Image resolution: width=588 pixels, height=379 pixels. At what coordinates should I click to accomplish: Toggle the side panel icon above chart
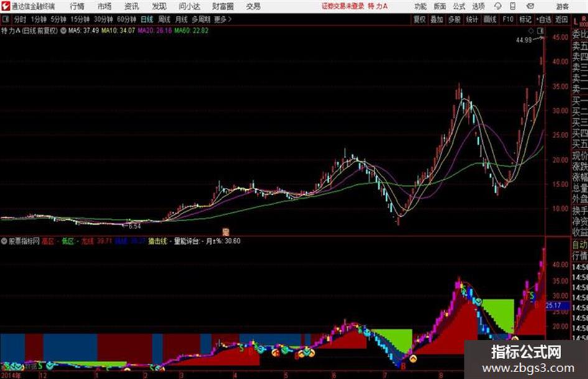[x=540, y=30]
